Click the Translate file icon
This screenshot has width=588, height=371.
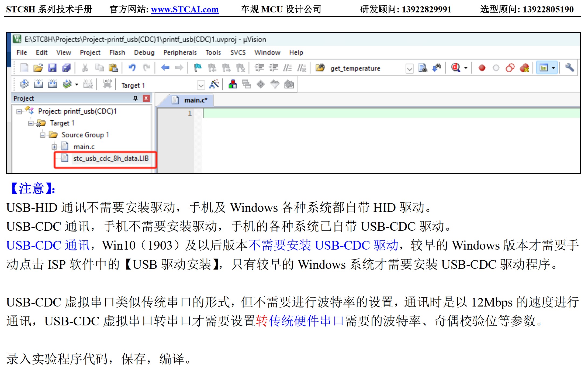tap(24, 84)
